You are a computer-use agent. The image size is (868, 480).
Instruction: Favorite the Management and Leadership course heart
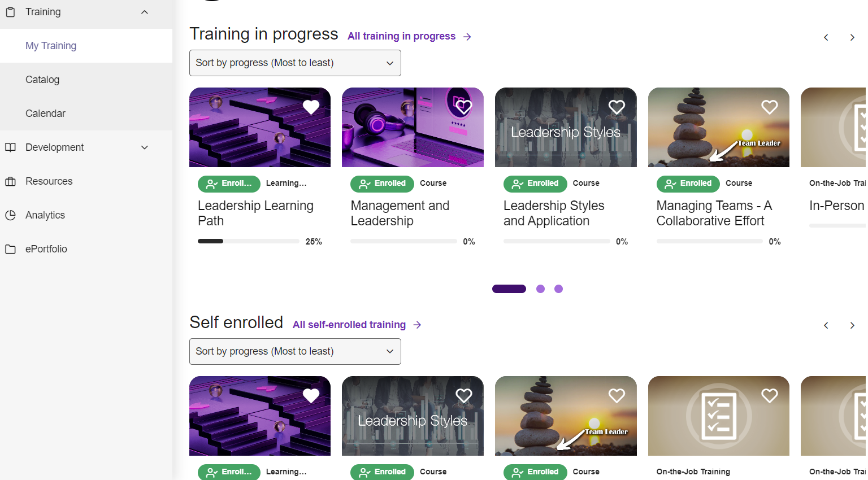(x=463, y=107)
